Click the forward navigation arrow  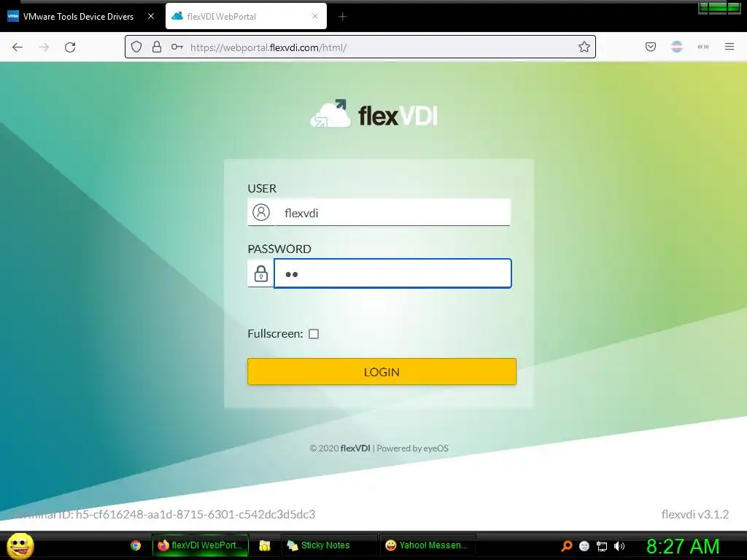(44, 47)
